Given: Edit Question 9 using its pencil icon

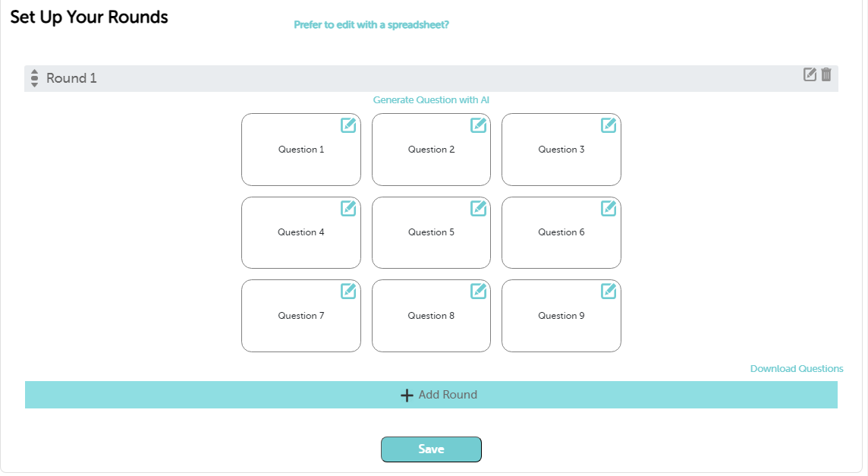Looking at the screenshot, I should (609, 291).
